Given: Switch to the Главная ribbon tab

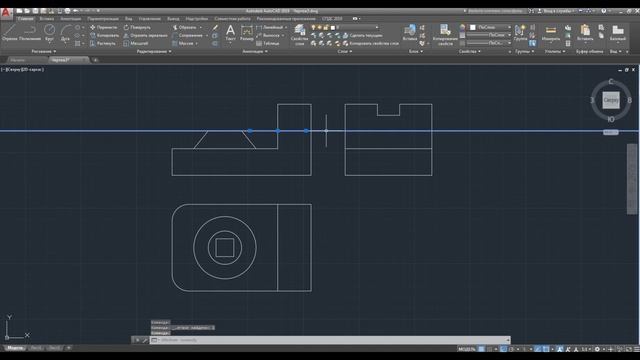Looking at the screenshot, I should coord(25,19).
